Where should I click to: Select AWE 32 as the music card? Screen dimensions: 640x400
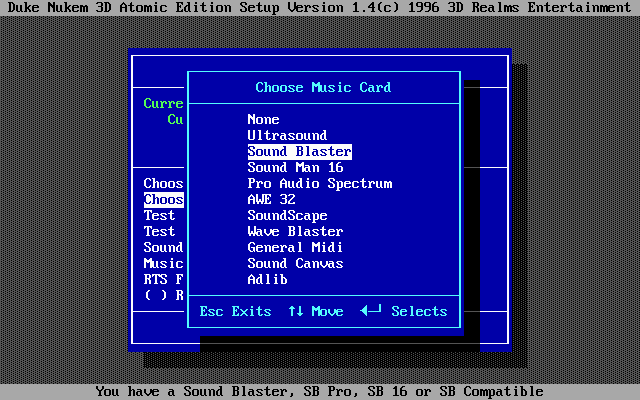pos(271,200)
